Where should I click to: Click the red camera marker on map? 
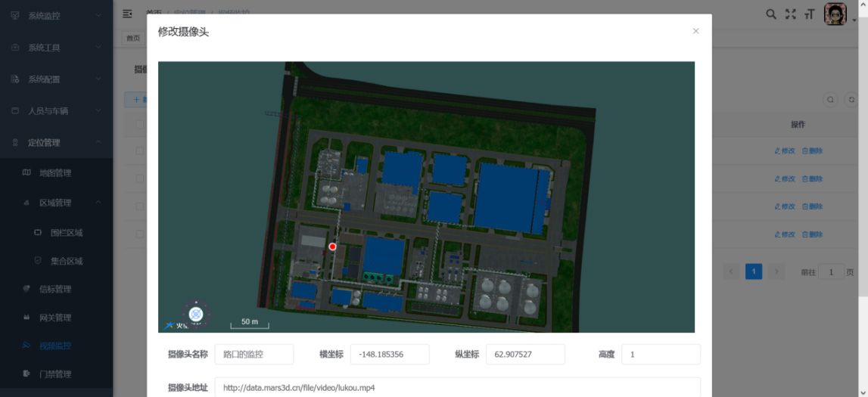click(332, 247)
